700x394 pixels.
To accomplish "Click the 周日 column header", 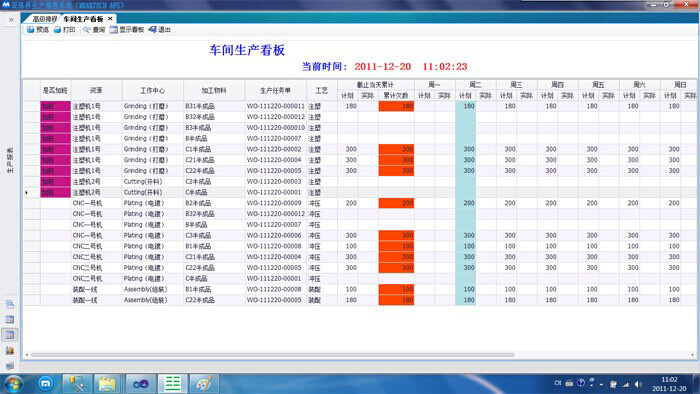I will (x=679, y=85).
